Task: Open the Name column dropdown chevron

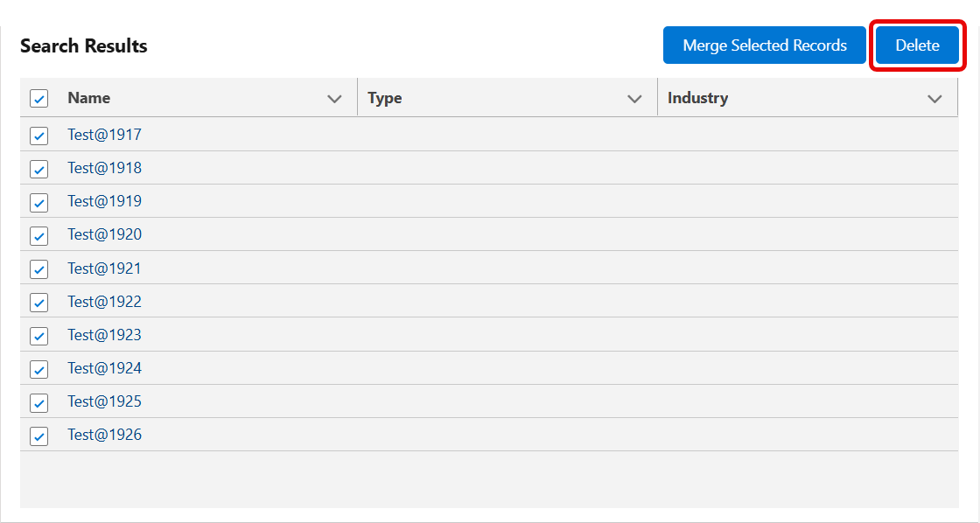Action: [334, 99]
